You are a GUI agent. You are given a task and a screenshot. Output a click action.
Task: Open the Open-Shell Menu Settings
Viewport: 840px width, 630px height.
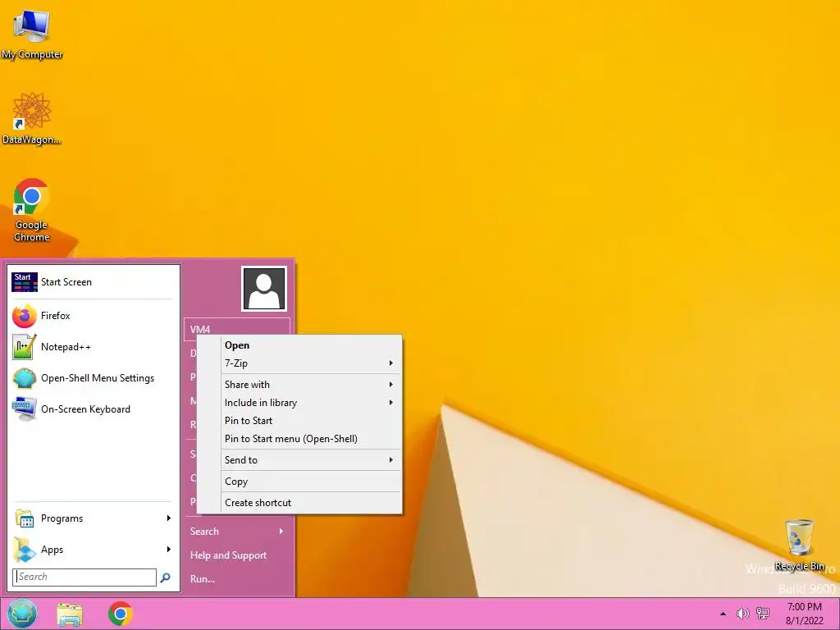tap(92, 378)
